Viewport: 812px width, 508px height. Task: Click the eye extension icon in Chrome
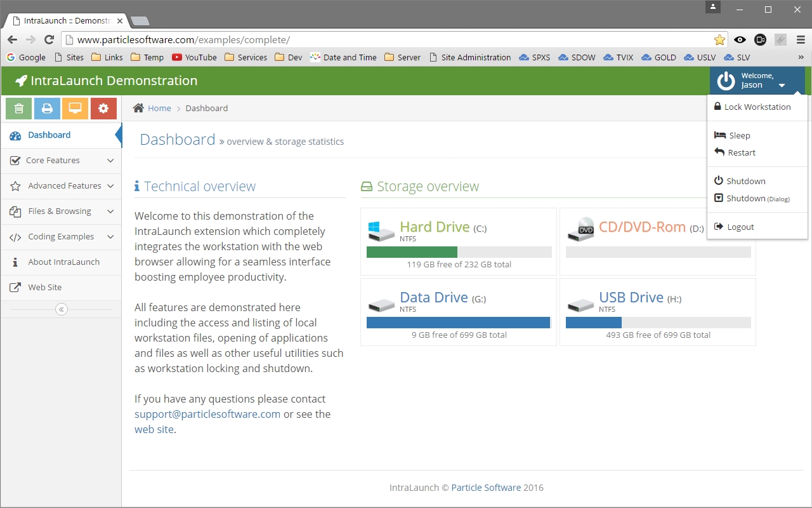point(740,39)
